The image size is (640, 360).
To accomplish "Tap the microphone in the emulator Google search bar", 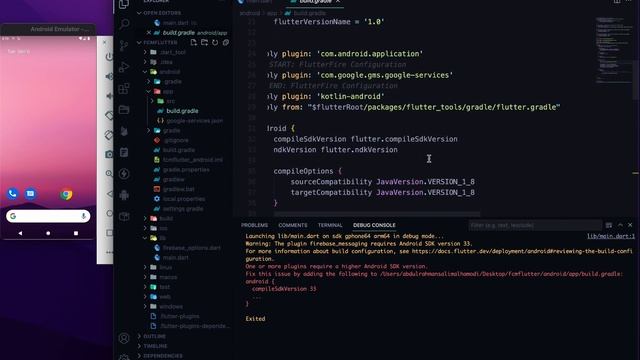I will [83, 216].
